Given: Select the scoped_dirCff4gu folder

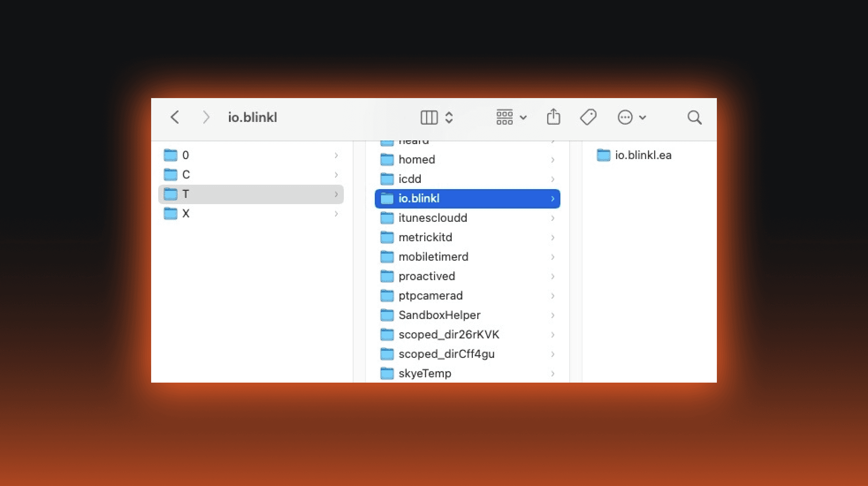Looking at the screenshot, I should (x=447, y=354).
